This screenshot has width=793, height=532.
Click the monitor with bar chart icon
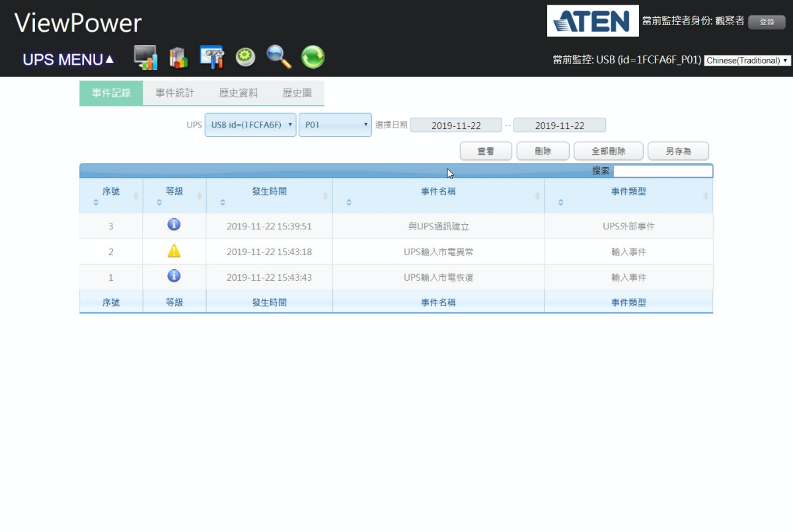[x=145, y=57]
